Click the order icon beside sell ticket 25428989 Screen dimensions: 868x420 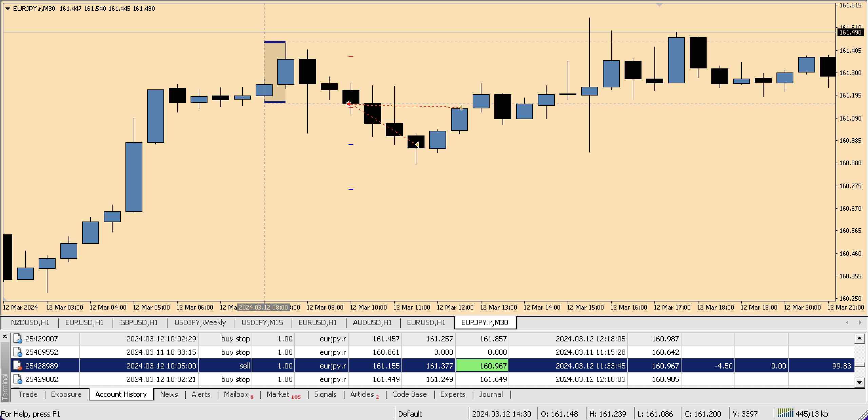pyautogui.click(x=17, y=365)
